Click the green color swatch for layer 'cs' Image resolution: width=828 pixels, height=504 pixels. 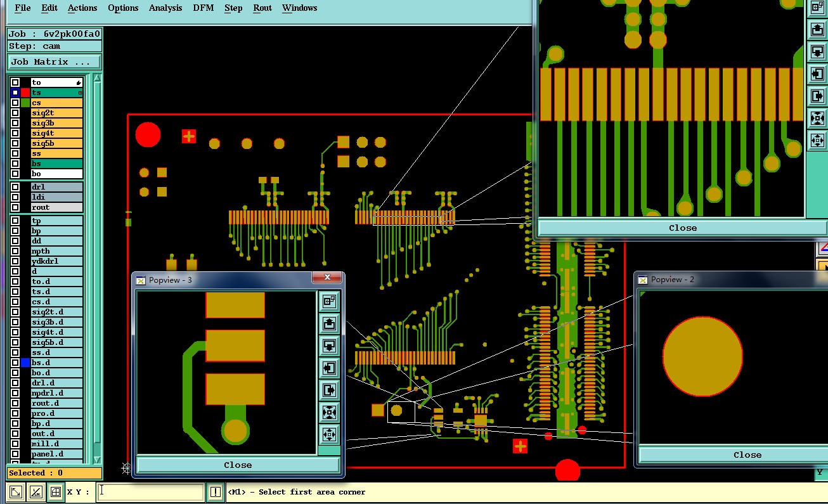25,103
